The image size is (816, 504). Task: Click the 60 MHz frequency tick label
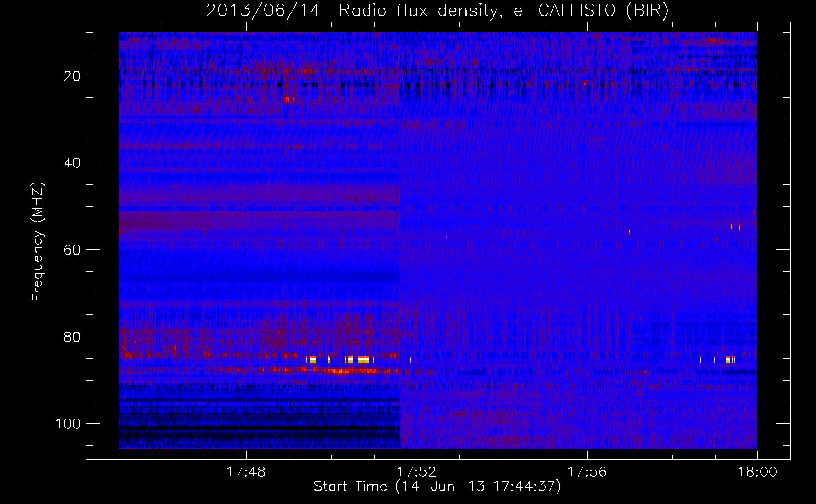tap(73, 250)
